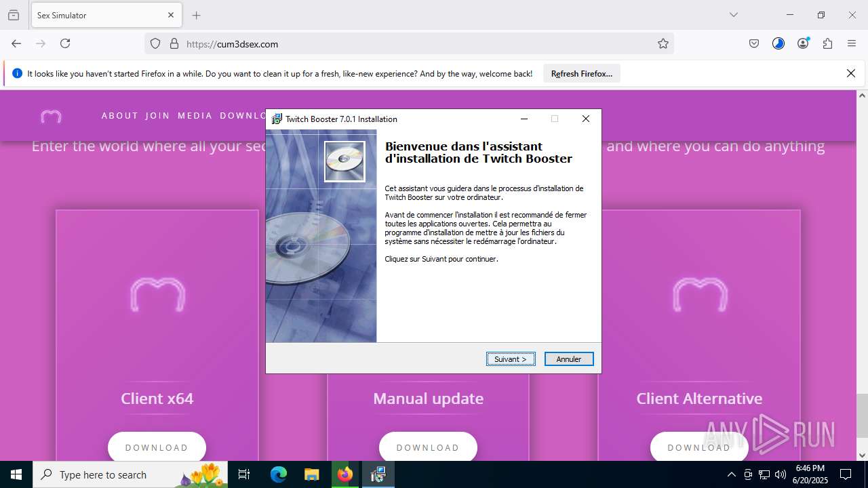
Task: Click the taskbar search box
Action: click(130, 474)
